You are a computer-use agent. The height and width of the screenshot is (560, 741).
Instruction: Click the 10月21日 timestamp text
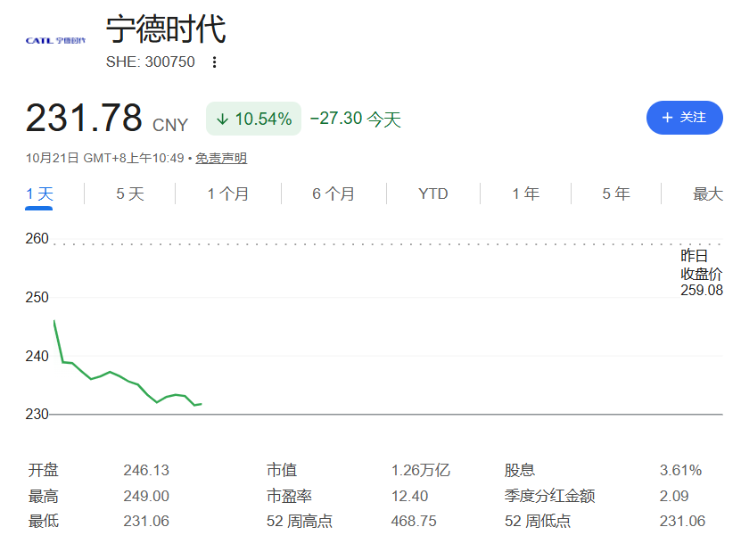pyautogui.click(x=104, y=158)
